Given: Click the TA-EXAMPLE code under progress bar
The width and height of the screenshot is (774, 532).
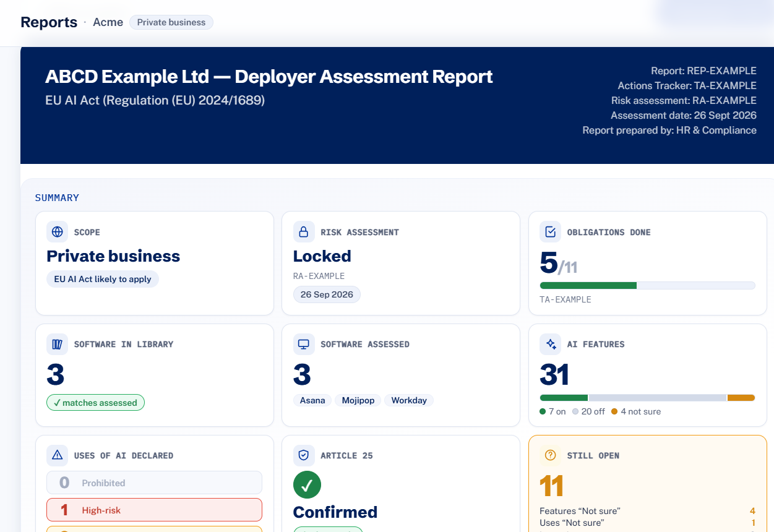Looking at the screenshot, I should pos(565,299).
